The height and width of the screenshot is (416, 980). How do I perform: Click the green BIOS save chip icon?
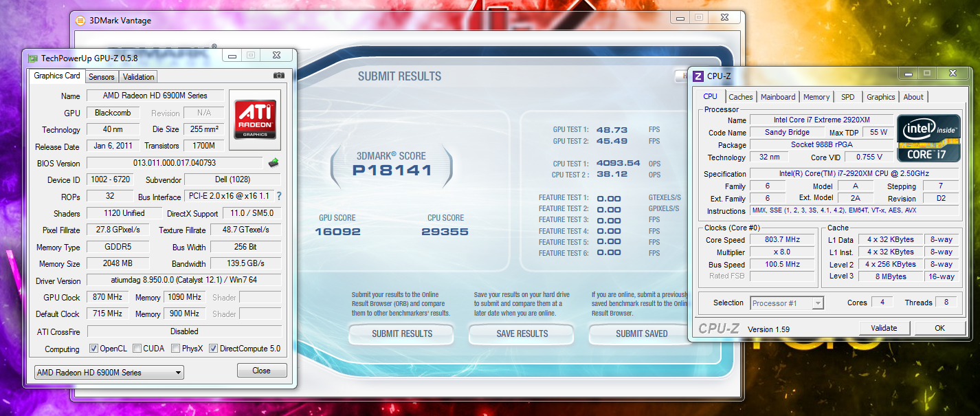274,163
